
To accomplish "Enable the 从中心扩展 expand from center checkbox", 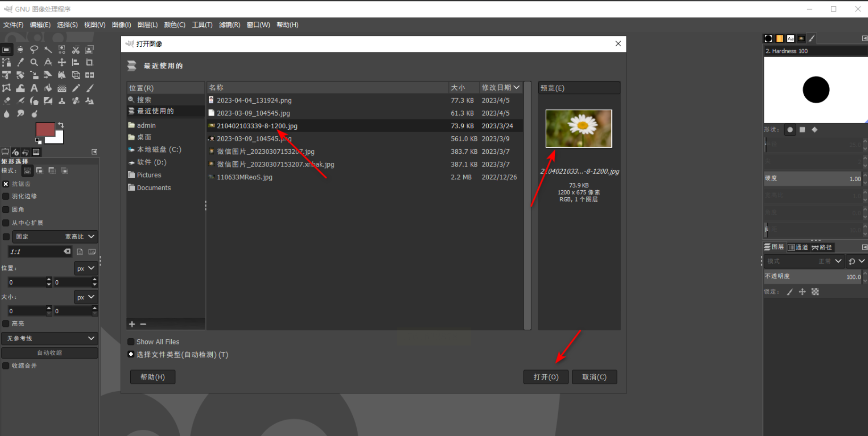I will 6,223.
